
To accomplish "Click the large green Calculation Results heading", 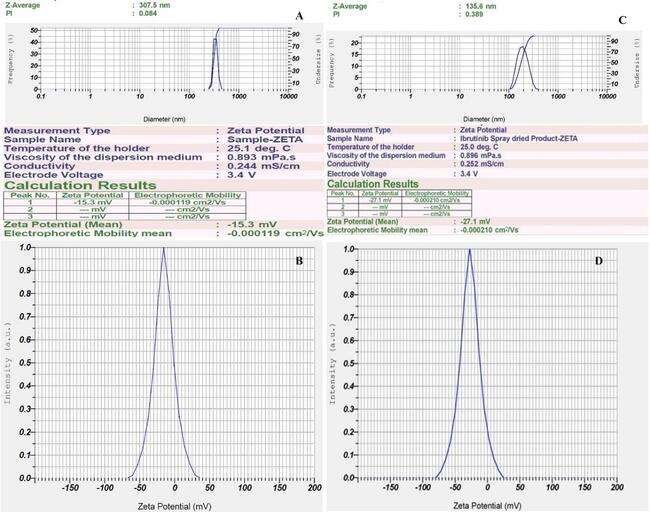I will point(80,186).
